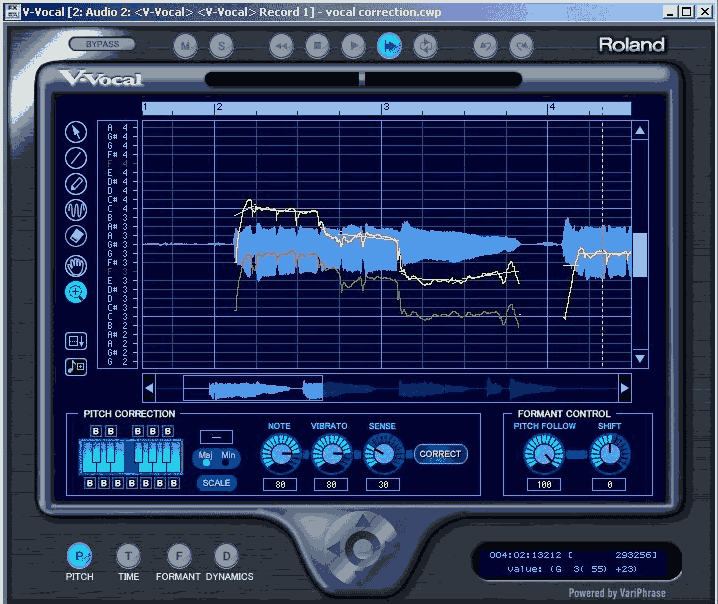This screenshot has height=604, width=718.
Task: Select the Arrow pointer tool
Action: point(76,132)
